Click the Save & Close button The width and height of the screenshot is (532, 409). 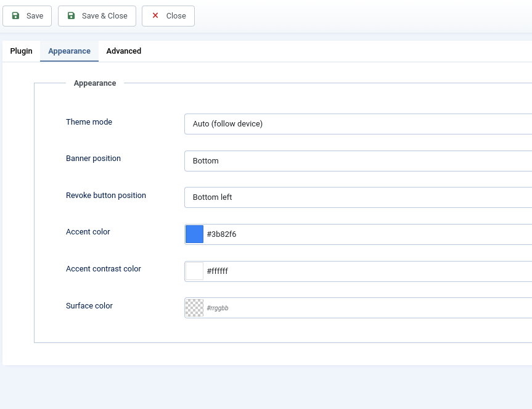tap(96, 16)
